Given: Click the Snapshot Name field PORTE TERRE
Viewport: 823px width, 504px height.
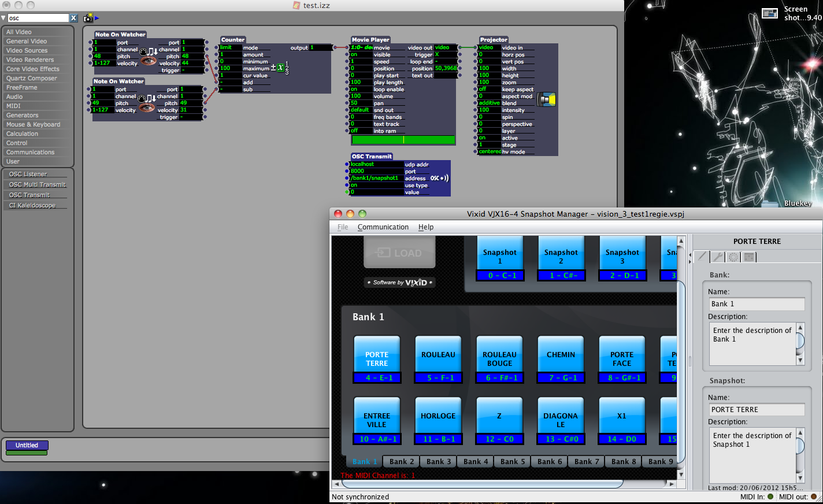Looking at the screenshot, I should pyautogui.click(x=757, y=409).
